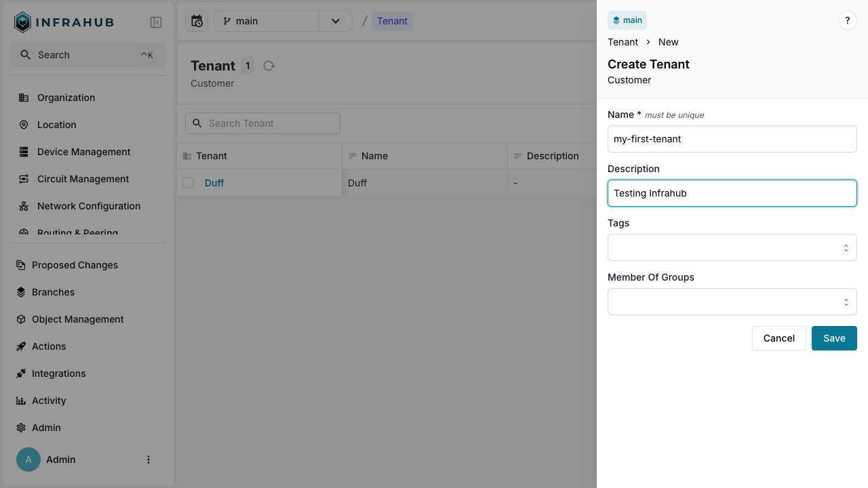
Task: Click the Name input field
Action: (732, 139)
